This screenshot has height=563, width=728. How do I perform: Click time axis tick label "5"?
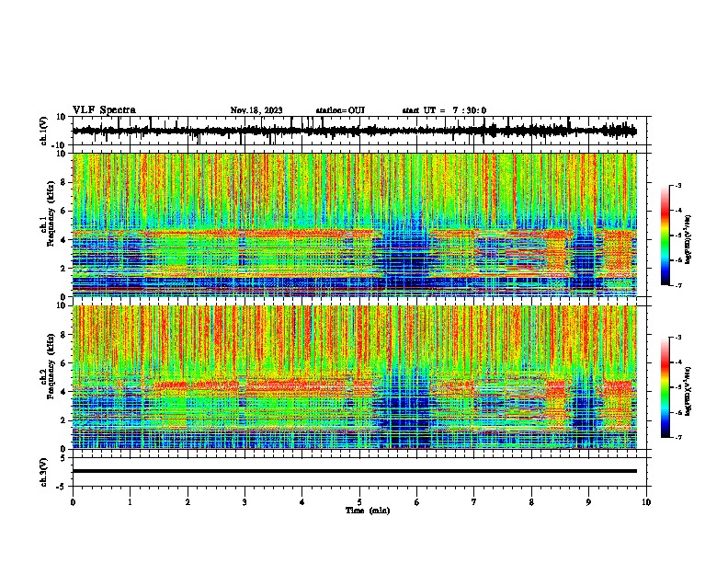pyautogui.click(x=359, y=502)
